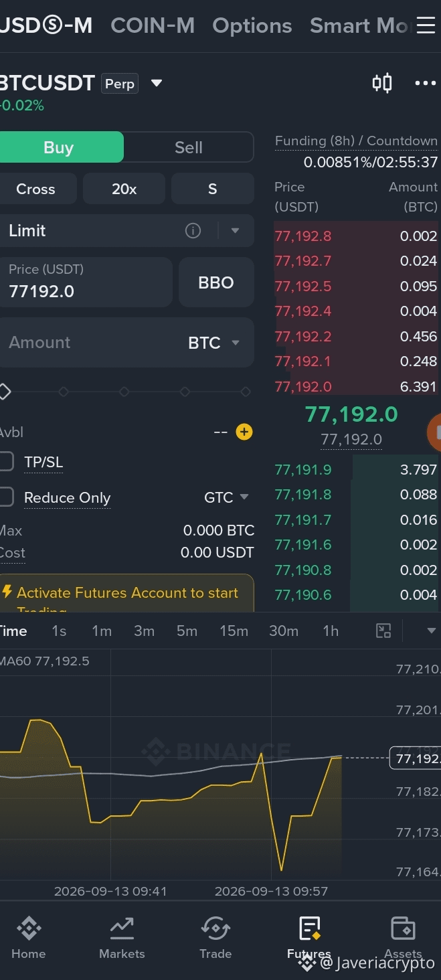Click the Limit order info icon

click(x=193, y=231)
